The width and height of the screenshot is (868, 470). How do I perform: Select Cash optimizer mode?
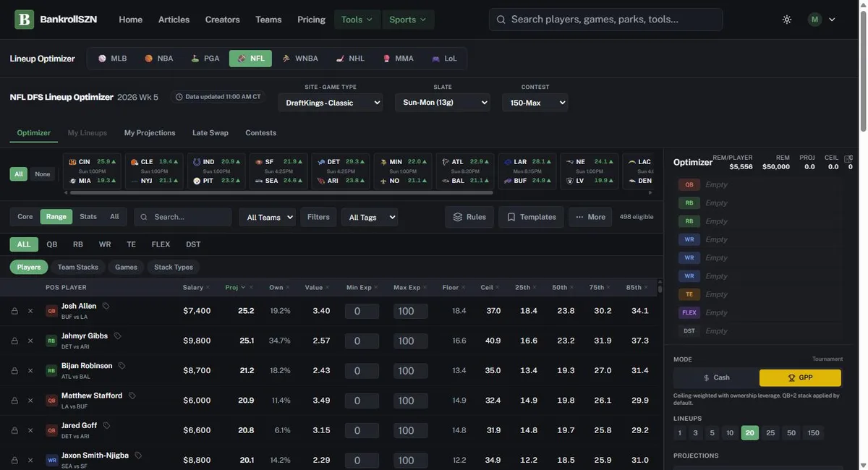pos(716,377)
